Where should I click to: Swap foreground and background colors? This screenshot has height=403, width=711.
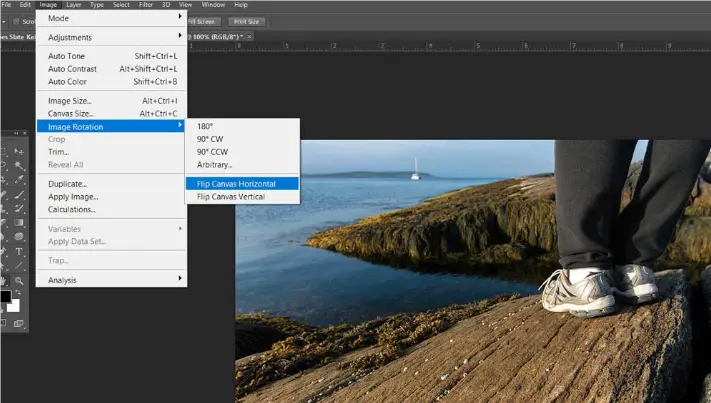pos(17,293)
